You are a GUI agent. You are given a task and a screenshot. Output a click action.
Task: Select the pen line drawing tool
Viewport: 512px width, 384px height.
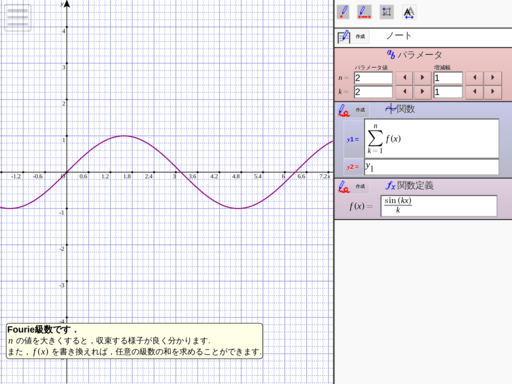coord(364,12)
